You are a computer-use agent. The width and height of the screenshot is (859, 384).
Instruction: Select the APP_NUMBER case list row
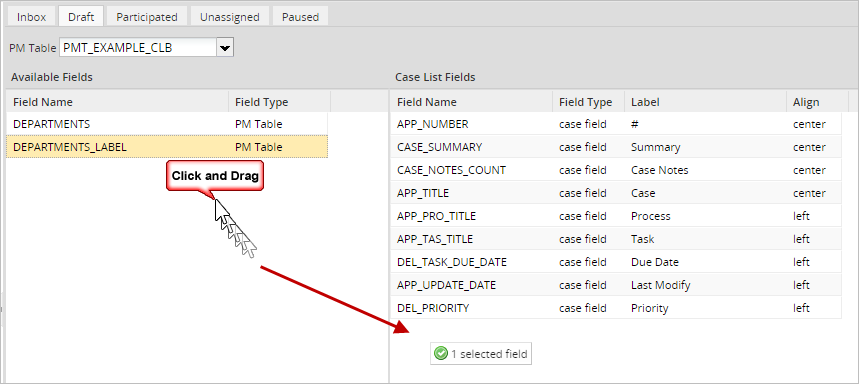click(616, 124)
